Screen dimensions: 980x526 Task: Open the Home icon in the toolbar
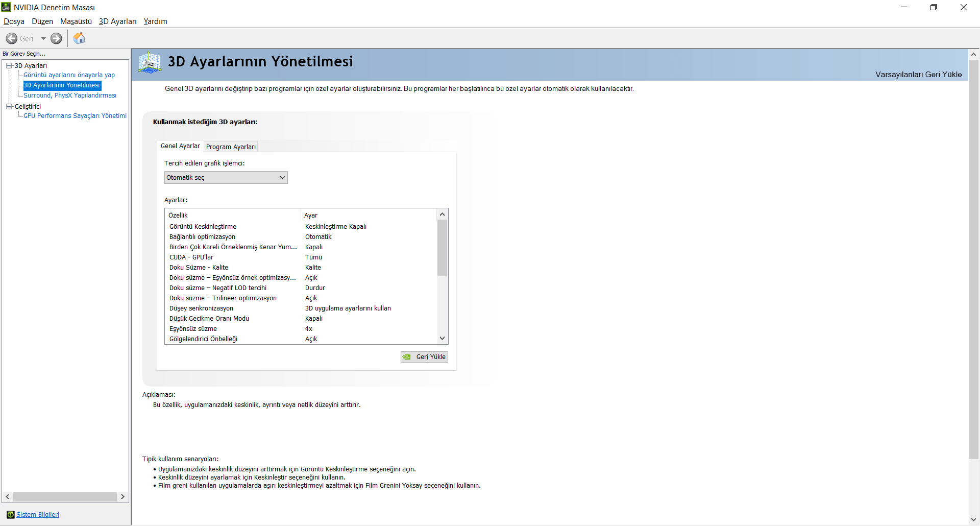pos(79,38)
